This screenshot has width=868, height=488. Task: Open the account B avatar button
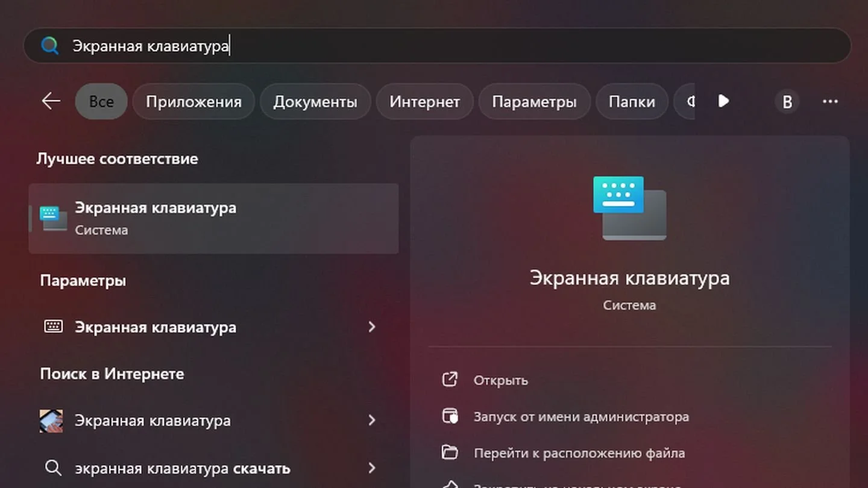[787, 102]
